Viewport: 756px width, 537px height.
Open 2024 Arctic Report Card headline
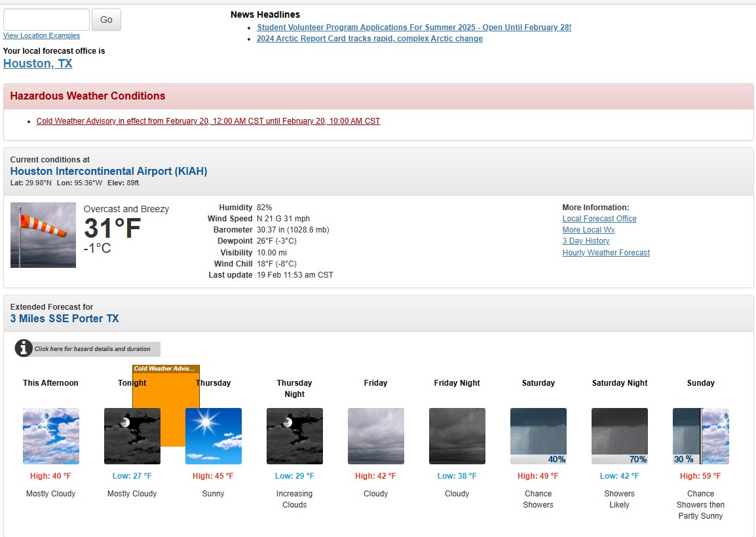[x=369, y=39]
